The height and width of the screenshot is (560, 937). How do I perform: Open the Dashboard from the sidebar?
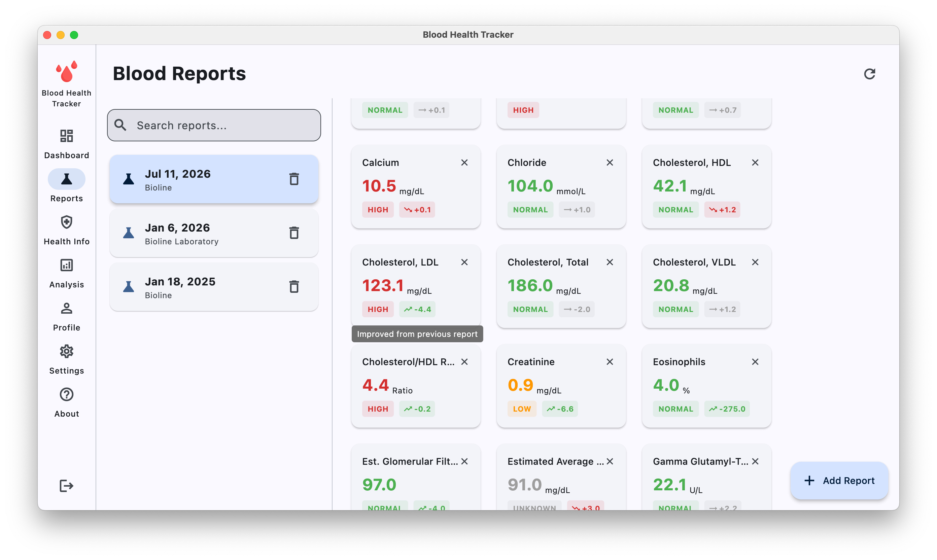tap(66, 144)
